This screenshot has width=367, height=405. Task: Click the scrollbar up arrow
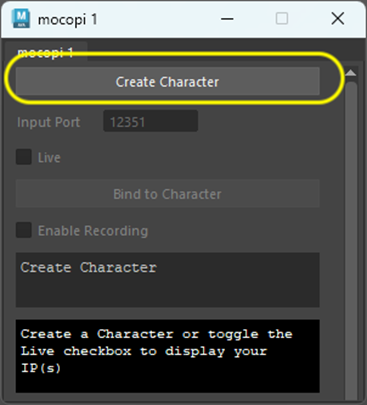(351, 72)
